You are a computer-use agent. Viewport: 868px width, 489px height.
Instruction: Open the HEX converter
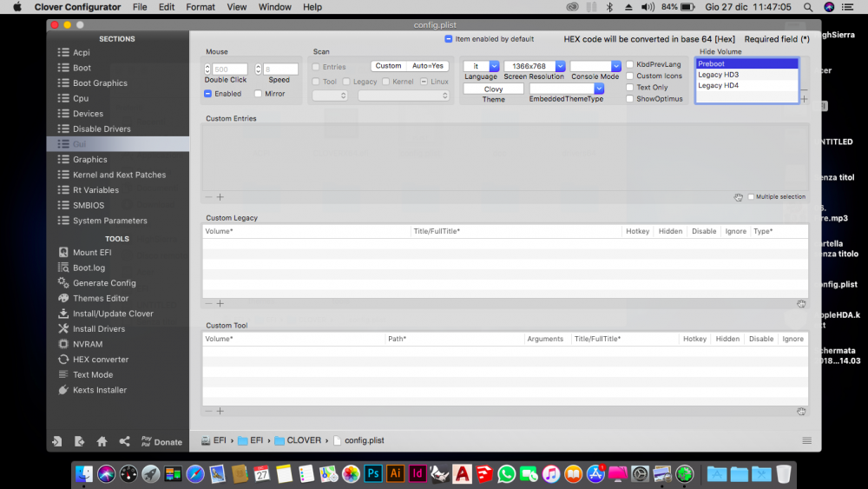click(100, 360)
